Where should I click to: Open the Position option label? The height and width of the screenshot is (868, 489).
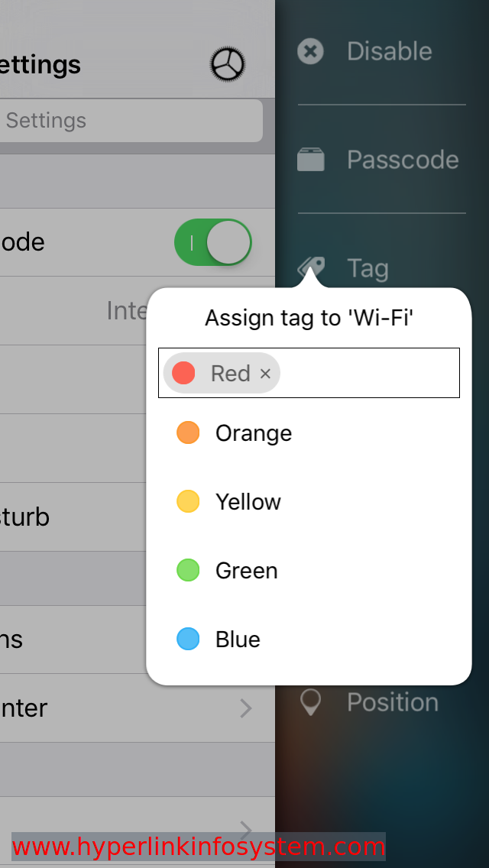click(x=393, y=702)
